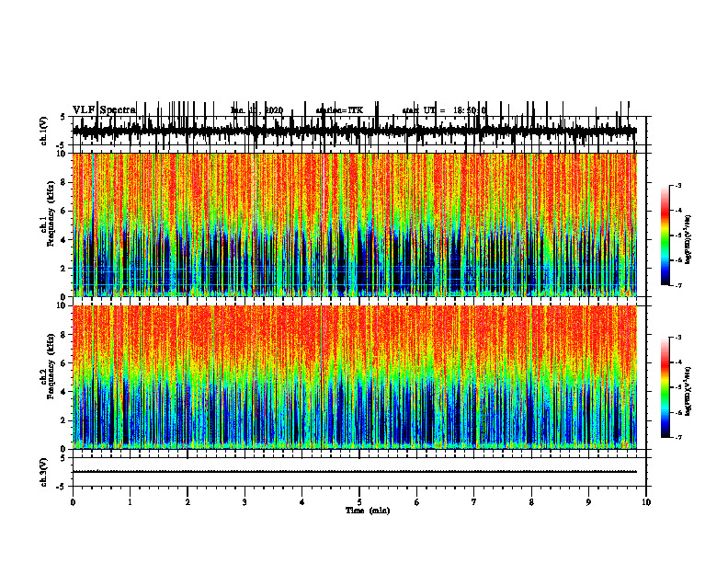This screenshot has width=728, height=563.
Task: Click the ch.1 voltage waveform trace
Action: coord(355,131)
